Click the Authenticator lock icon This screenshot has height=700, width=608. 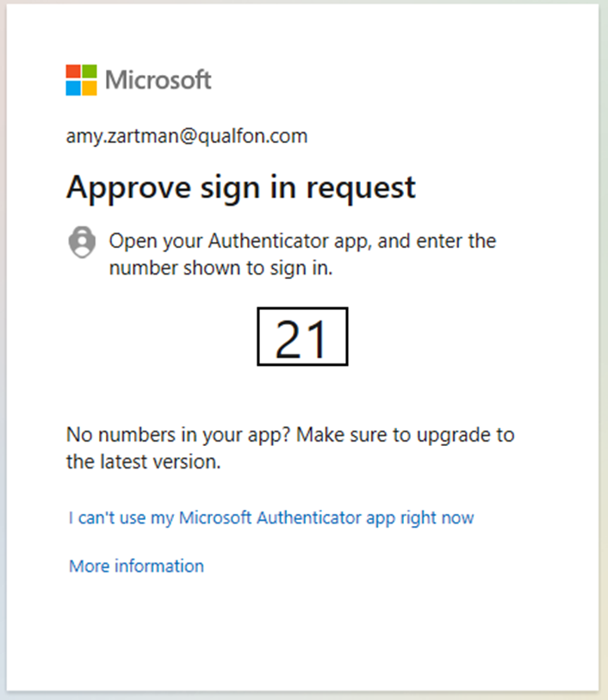[x=82, y=242]
